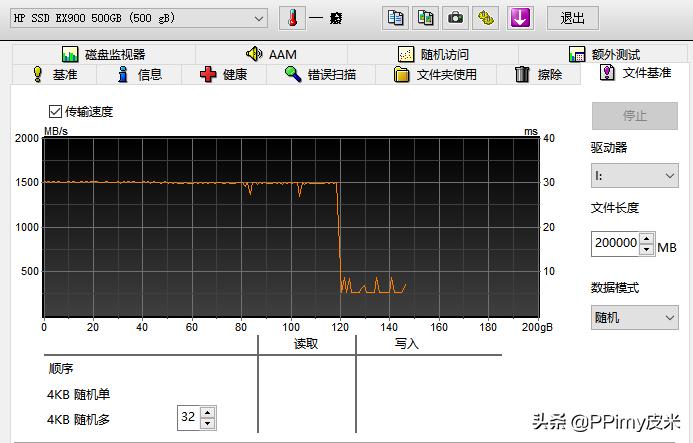This screenshot has height=443, width=693.
Task: Decrease file length with down arrow
Action: coord(647,249)
